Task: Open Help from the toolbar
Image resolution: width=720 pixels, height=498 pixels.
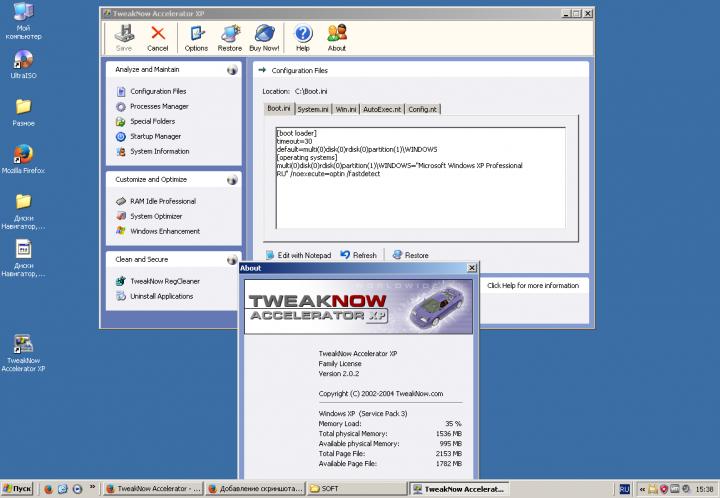Action: (x=303, y=35)
